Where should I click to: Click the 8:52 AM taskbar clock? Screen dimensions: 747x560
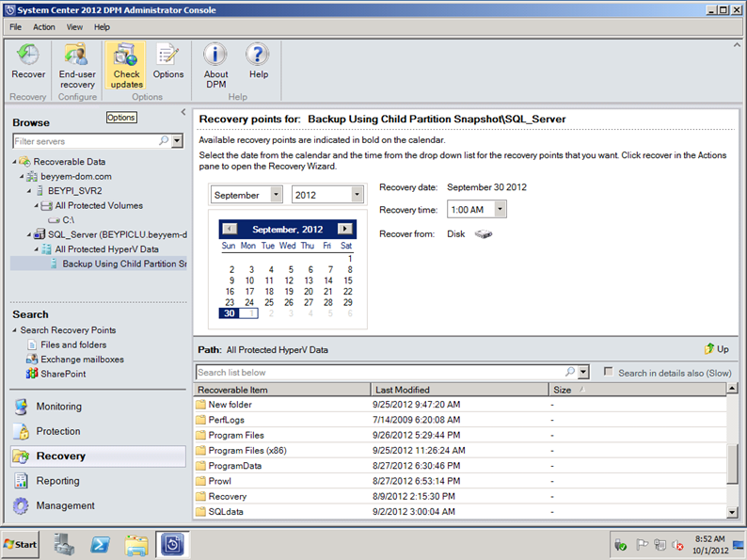[x=710, y=539]
